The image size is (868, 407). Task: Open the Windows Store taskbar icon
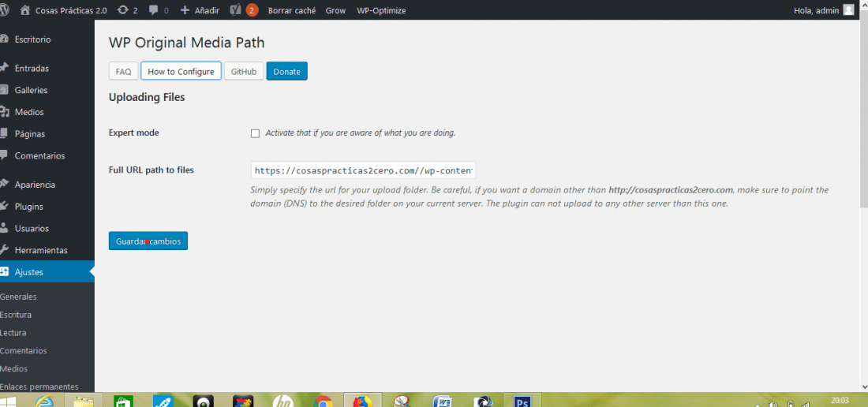pyautogui.click(x=123, y=401)
